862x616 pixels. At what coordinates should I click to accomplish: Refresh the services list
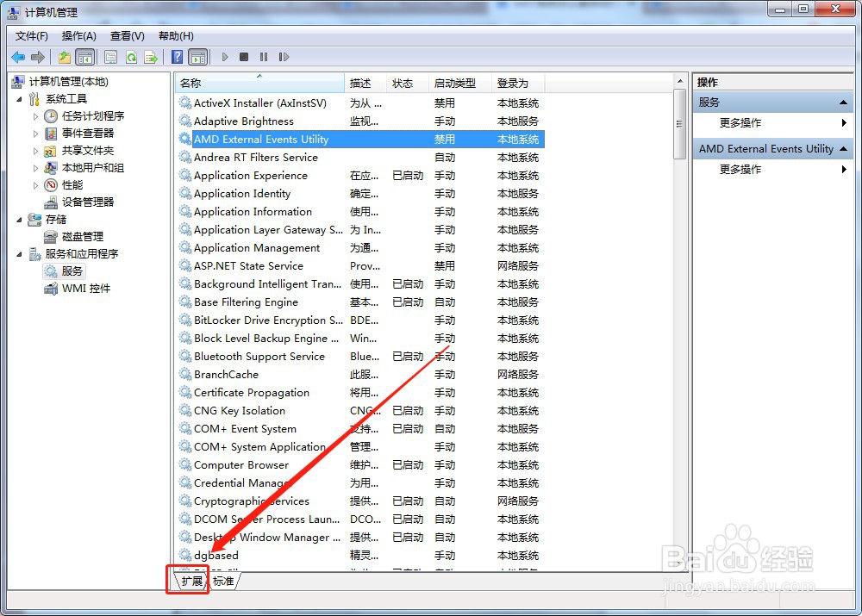coord(132,57)
